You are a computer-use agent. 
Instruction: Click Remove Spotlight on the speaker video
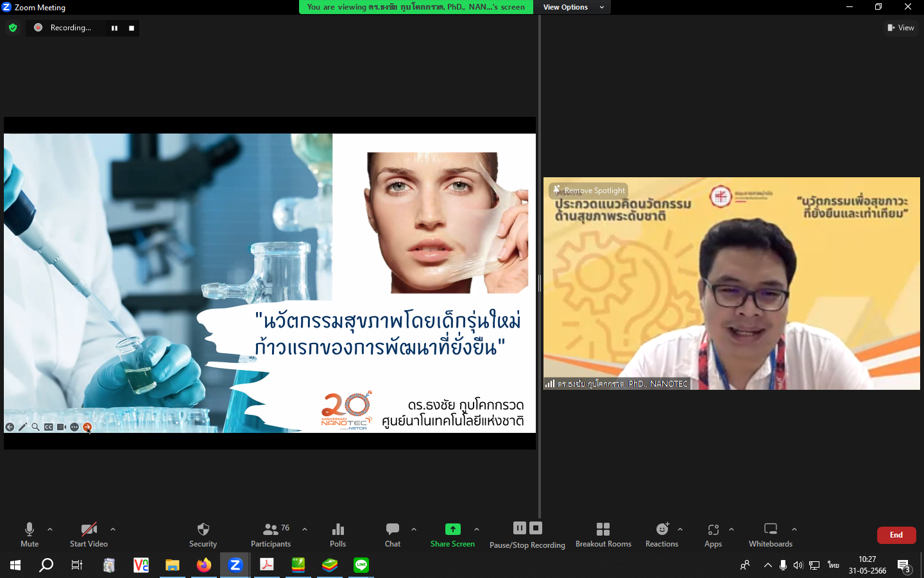point(589,190)
